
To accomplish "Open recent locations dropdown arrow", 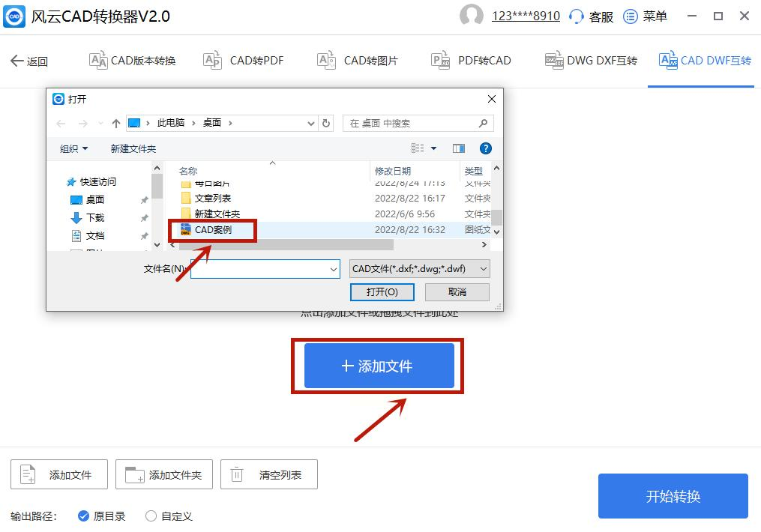I will pyautogui.click(x=100, y=124).
